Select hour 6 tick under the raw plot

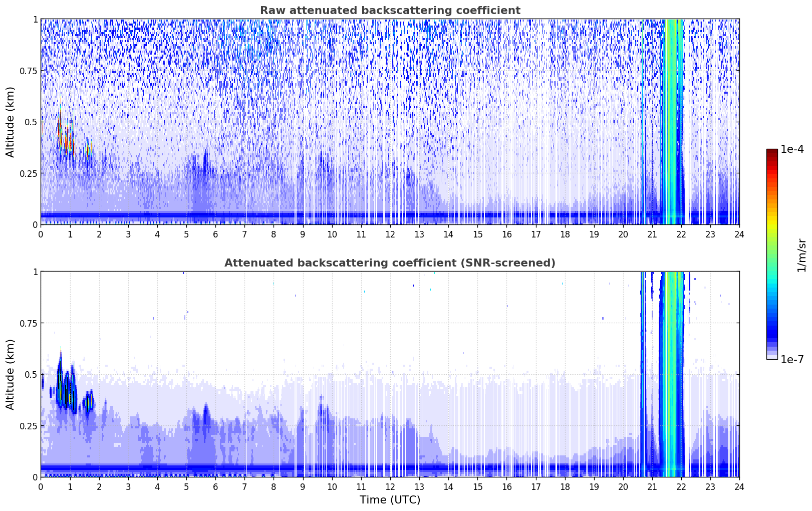[215, 234]
